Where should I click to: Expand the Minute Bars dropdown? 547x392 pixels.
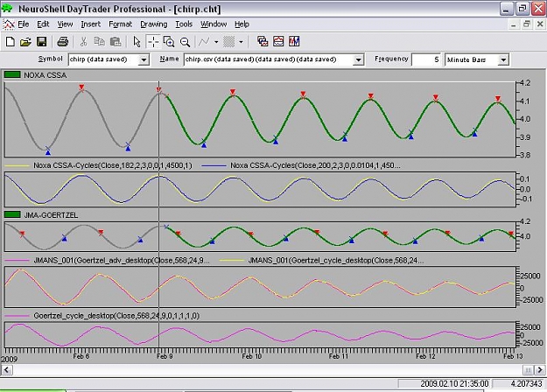click(503, 60)
